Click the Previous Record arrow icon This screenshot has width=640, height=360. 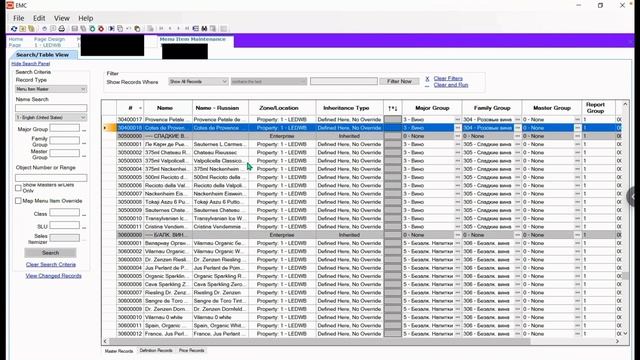pos(170,29)
